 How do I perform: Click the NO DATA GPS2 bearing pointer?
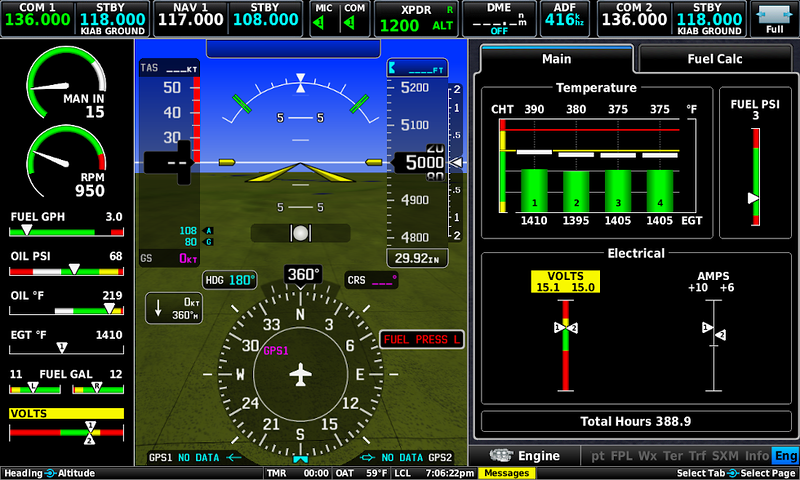coord(406,457)
